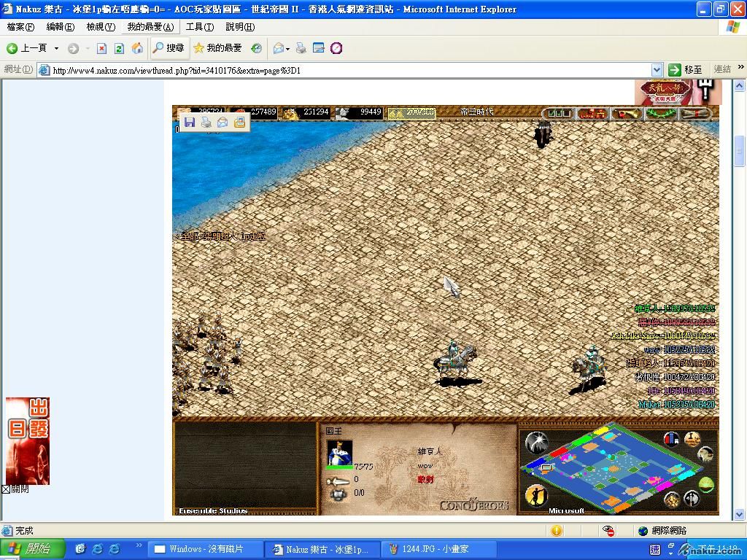Click the game menu button at top-right
Image resolution: width=747 pixels, height=560 pixels.
tap(695, 114)
